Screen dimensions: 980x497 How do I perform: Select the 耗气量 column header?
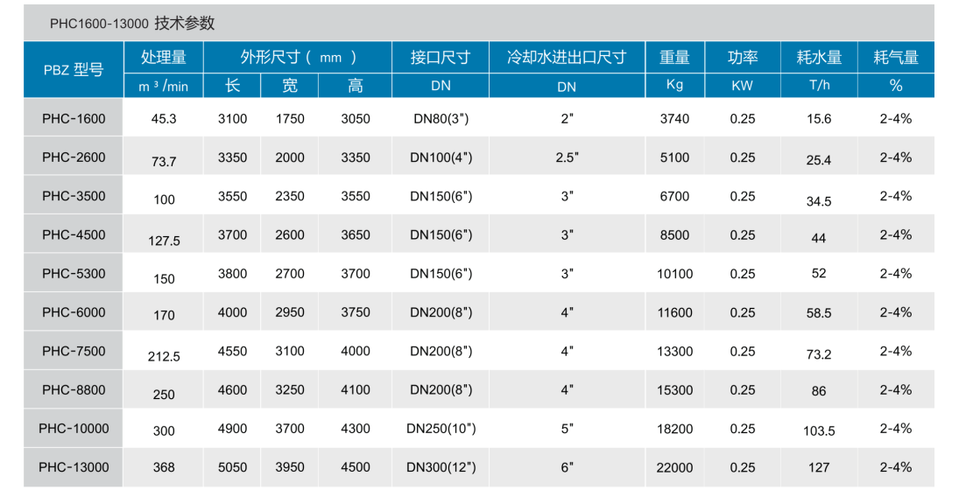(895, 57)
